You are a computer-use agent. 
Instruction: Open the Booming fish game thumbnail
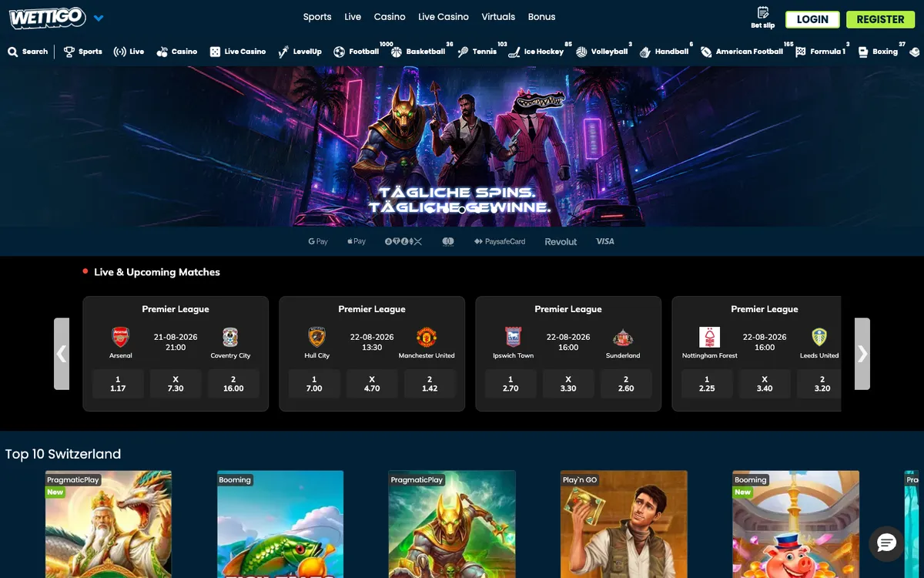[280, 524]
